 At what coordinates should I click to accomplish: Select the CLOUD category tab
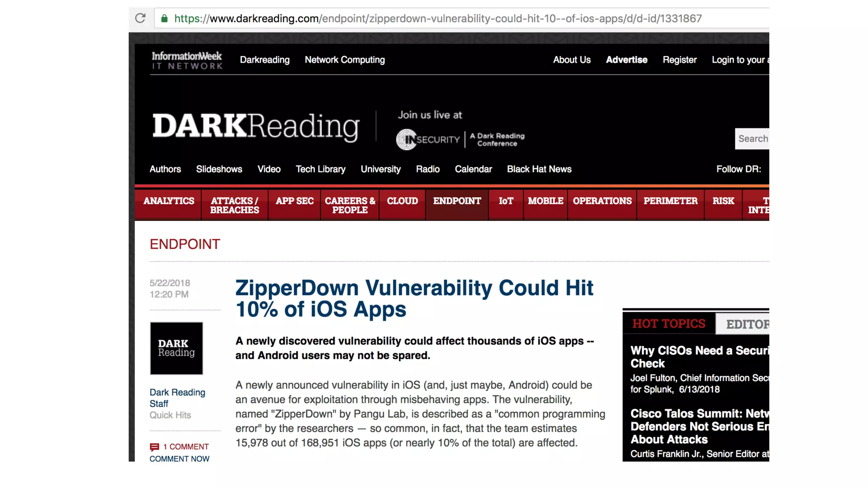tap(402, 201)
